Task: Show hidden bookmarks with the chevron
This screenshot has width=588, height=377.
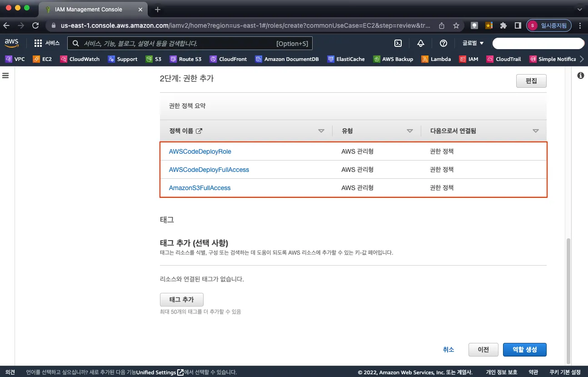Action: click(x=582, y=59)
